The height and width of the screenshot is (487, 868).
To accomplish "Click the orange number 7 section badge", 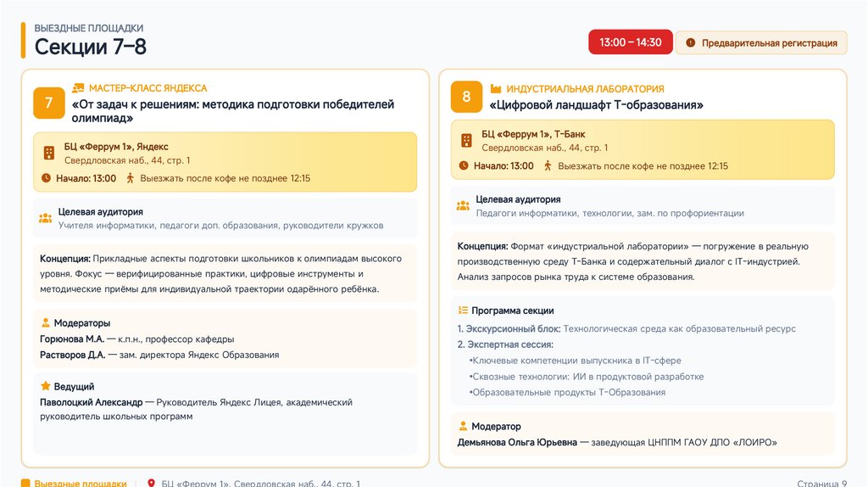I will click(x=48, y=103).
